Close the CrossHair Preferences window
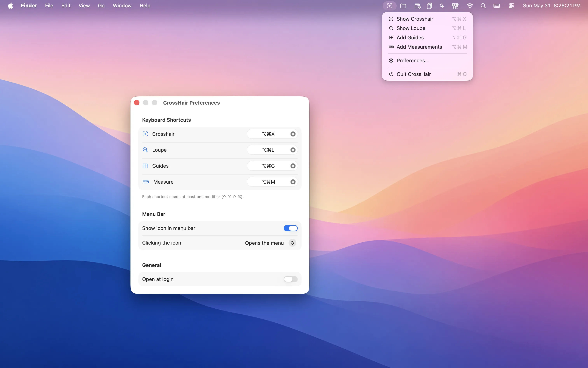 [x=137, y=103]
